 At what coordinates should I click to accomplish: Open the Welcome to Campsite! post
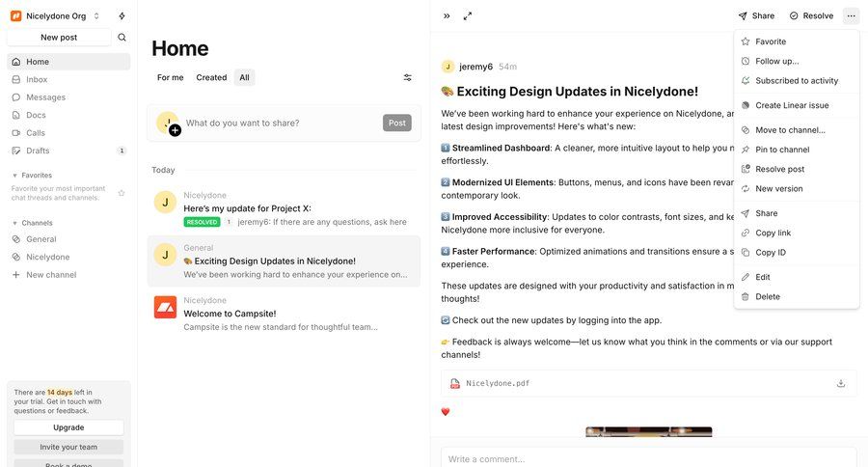(x=284, y=314)
